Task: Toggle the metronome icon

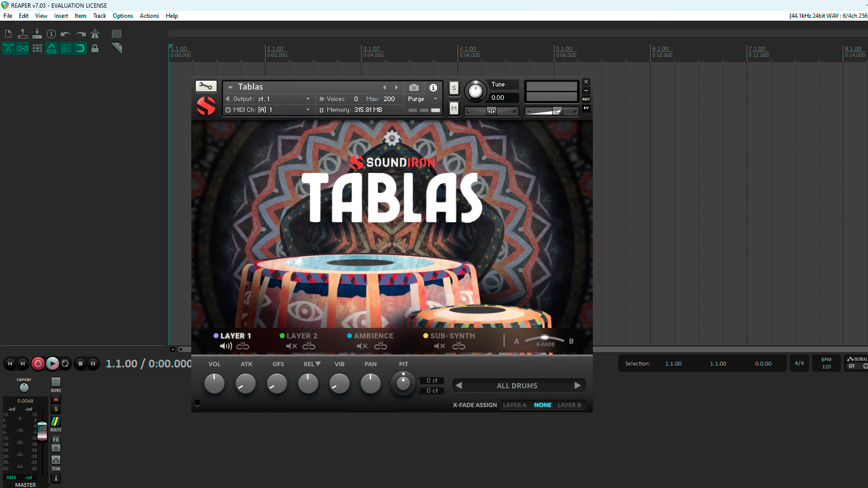Action: (x=95, y=34)
